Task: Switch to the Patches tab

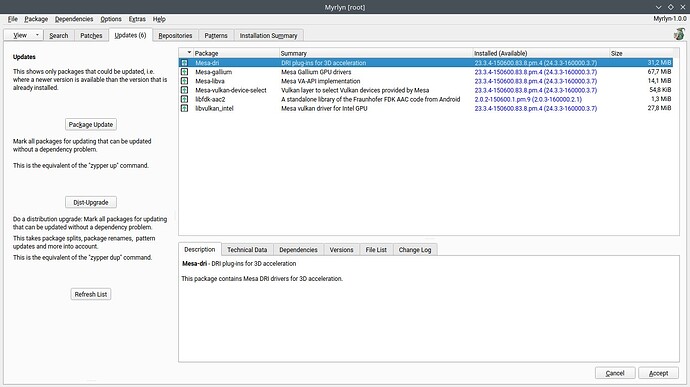Action: click(x=91, y=36)
